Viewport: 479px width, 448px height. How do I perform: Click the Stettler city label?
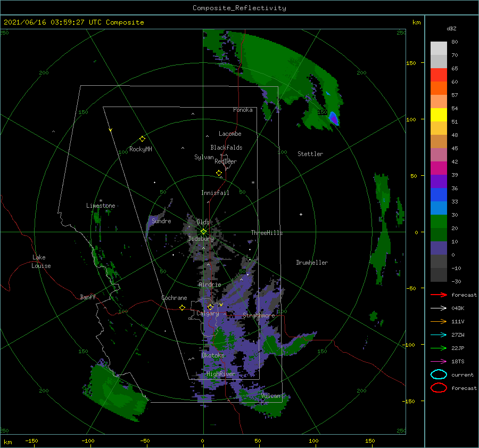(x=310, y=154)
